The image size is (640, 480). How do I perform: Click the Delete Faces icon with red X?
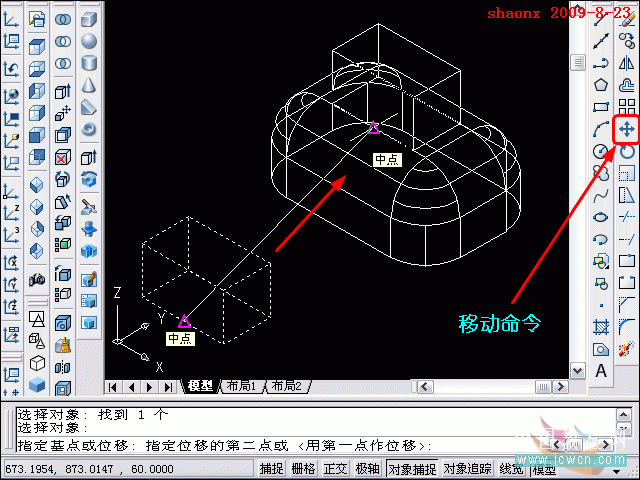(x=62, y=157)
